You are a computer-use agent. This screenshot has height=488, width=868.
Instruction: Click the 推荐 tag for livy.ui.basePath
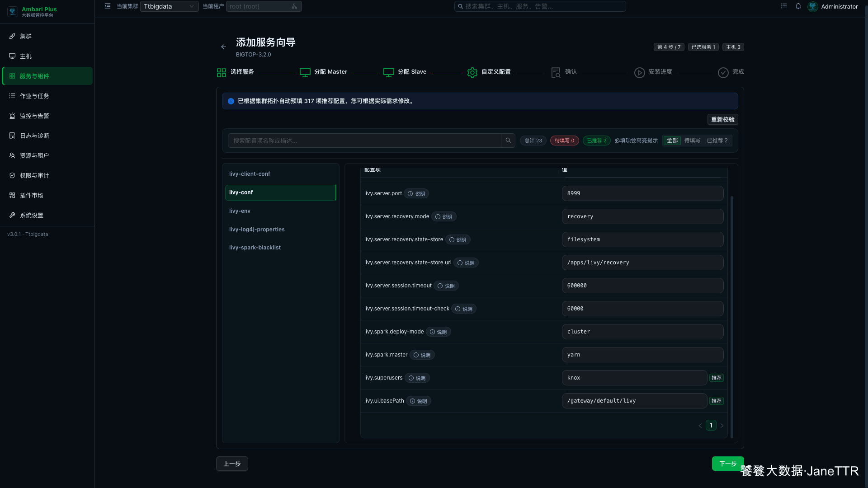pos(717,401)
